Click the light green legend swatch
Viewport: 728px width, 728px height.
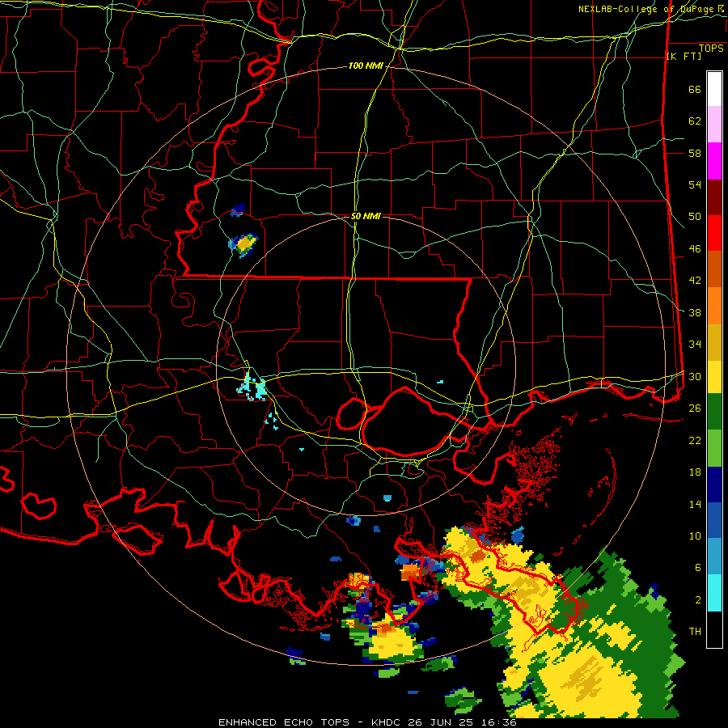(714, 448)
